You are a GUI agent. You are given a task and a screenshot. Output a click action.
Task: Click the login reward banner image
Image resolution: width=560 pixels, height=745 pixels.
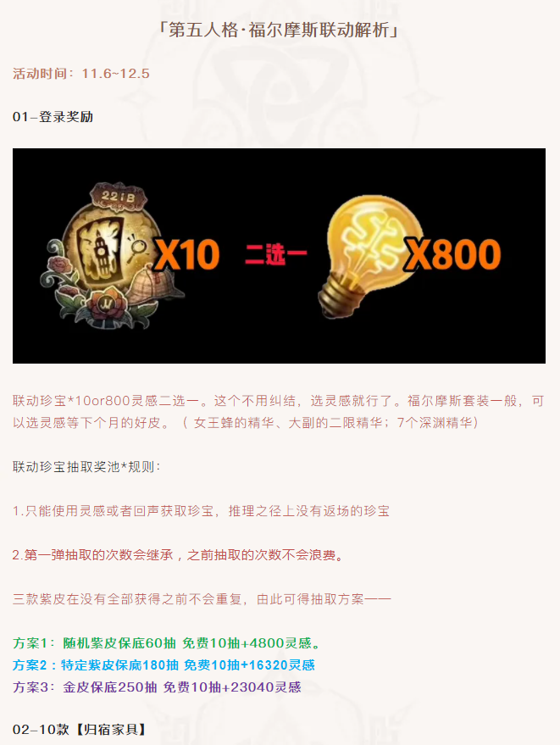279,256
